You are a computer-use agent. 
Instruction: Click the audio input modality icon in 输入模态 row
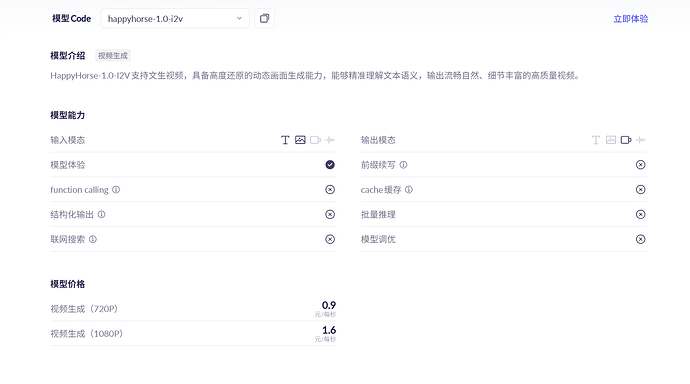pyautogui.click(x=330, y=140)
